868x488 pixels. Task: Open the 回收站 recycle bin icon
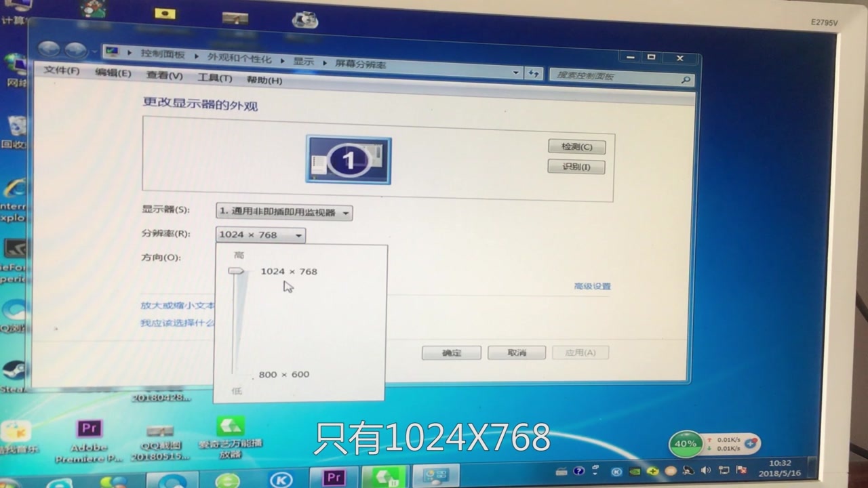[x=15, y=132]
